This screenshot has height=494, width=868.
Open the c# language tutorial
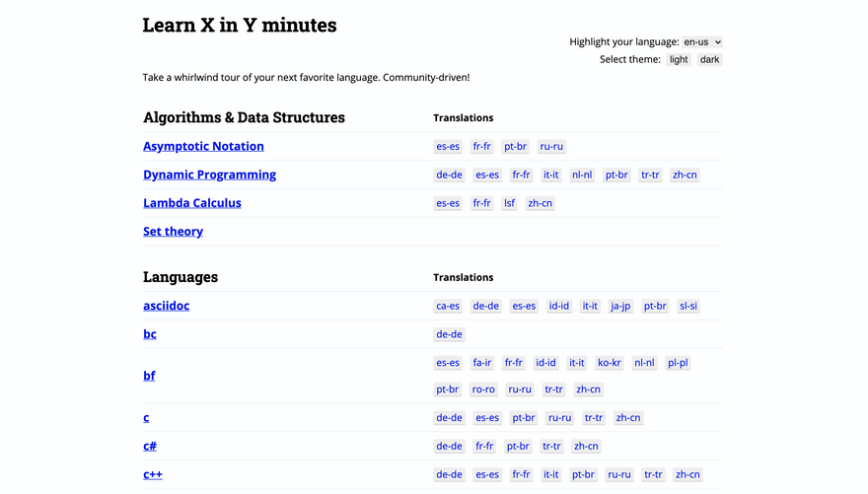(150, 446)
